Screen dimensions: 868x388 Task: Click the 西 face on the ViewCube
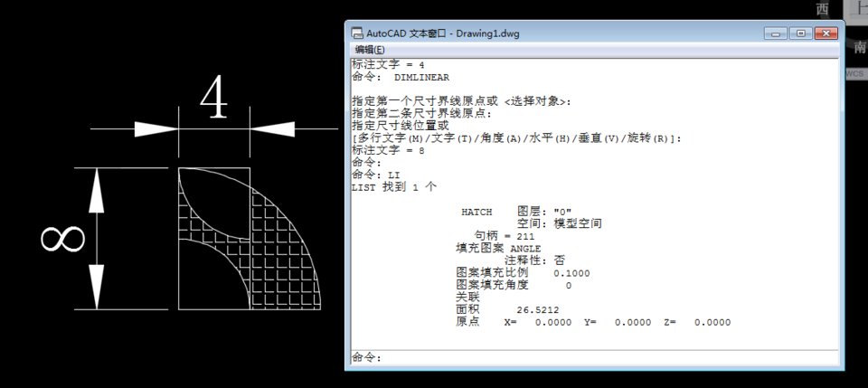click(x=823, y=8)
